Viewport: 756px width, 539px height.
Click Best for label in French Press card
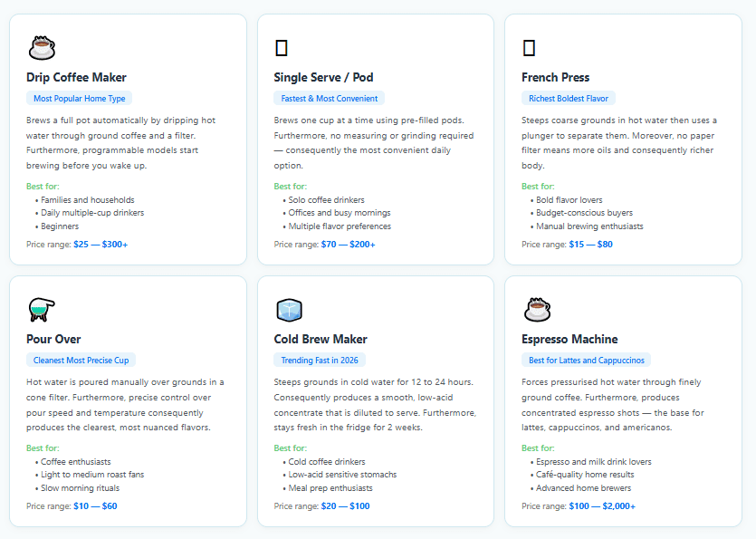pos(538,187)
